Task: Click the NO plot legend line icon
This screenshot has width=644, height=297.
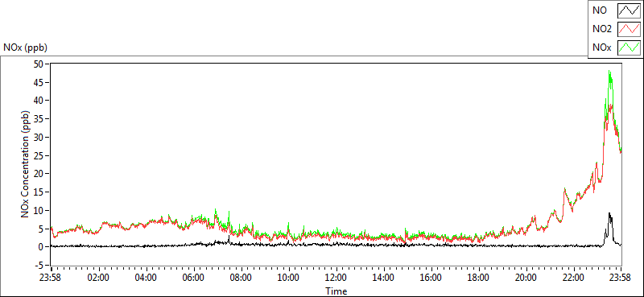Action: pos(629,10)
